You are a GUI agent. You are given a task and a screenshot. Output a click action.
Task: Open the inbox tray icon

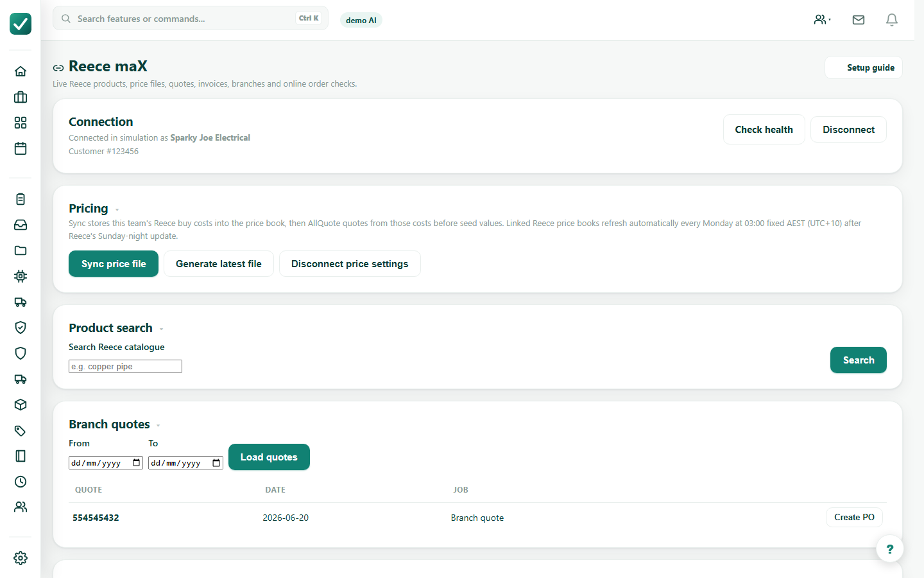pyautogui.click(x=21, y=225)
